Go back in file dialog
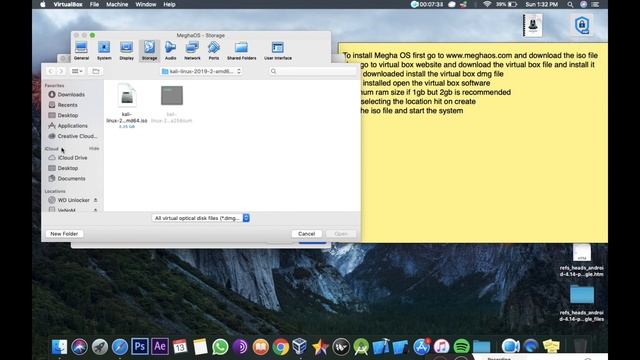This screenshot has height=360, width=640. tap(51, 71)
